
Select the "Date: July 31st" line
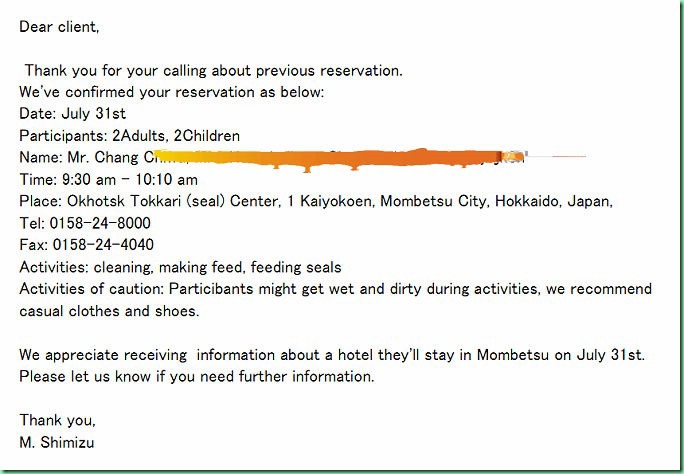pyautogui.click(x=72, y=114)
